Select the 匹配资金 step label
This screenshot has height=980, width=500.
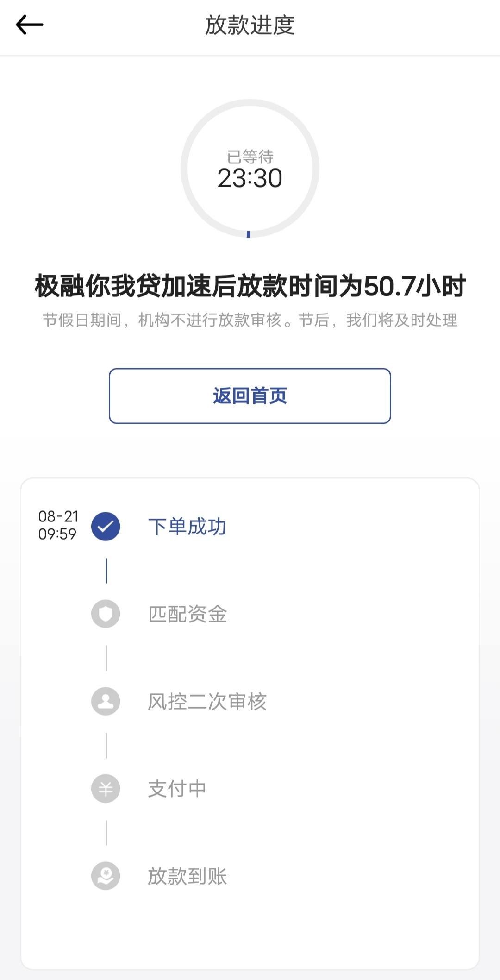pos(187,614)
